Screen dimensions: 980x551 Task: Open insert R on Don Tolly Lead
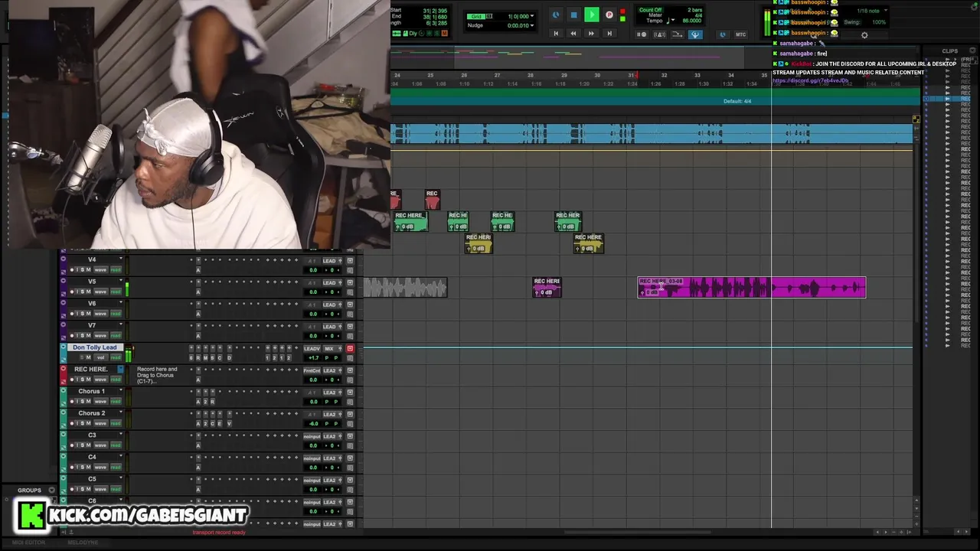tap(198, 357)
